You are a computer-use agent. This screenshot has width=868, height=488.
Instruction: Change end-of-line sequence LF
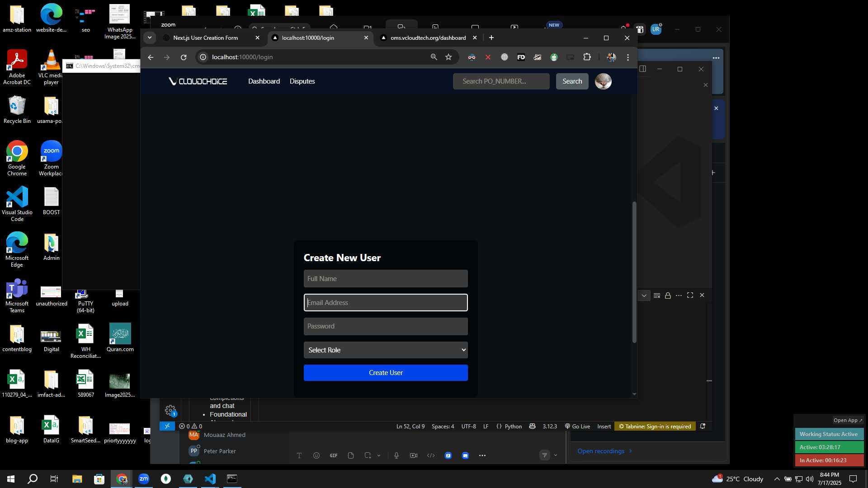[x=486, y=426]
